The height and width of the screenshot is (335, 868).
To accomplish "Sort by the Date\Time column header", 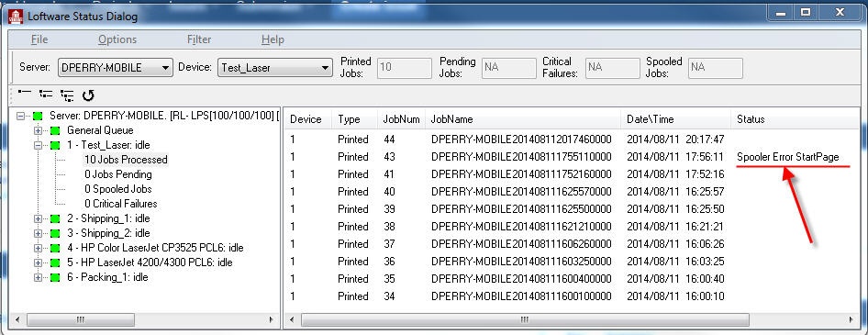I will 676,119.
